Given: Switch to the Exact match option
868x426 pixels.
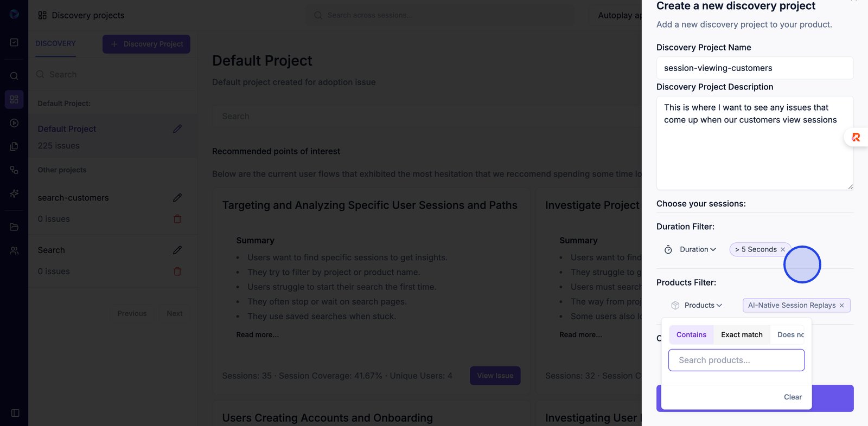Looking at the screenshot, I should (742, 335).
